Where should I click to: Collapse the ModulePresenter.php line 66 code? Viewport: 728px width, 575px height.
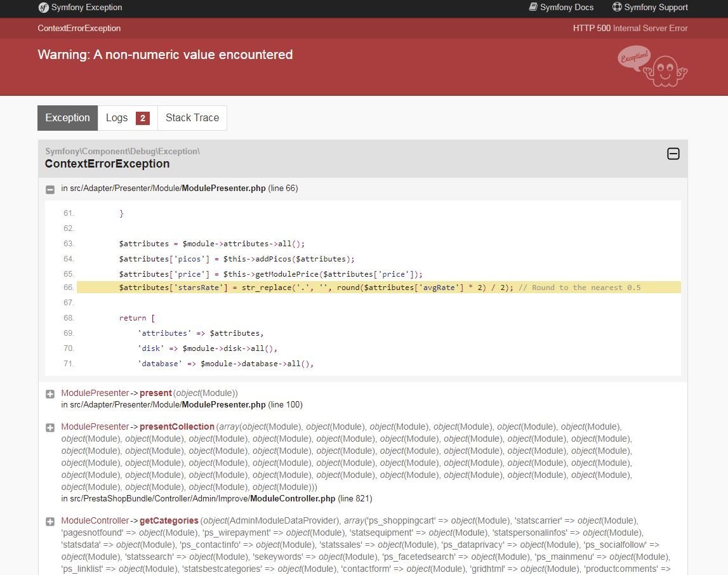[50, 189]
